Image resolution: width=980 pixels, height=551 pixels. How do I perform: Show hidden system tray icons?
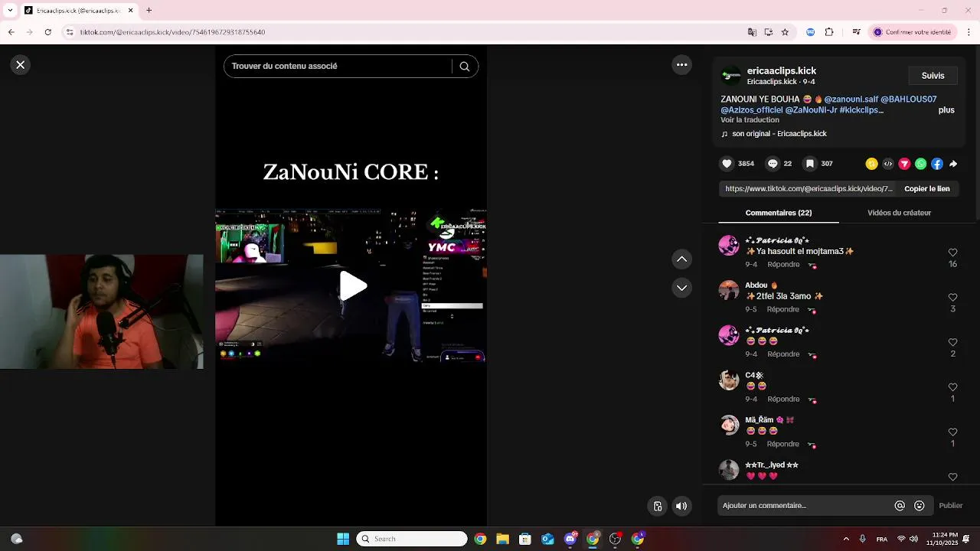[x=846, y=539]
